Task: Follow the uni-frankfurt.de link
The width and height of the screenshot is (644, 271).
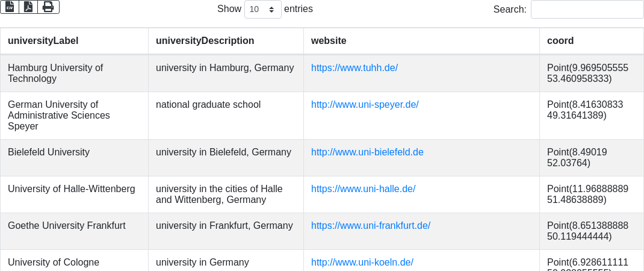Action: 371,225
